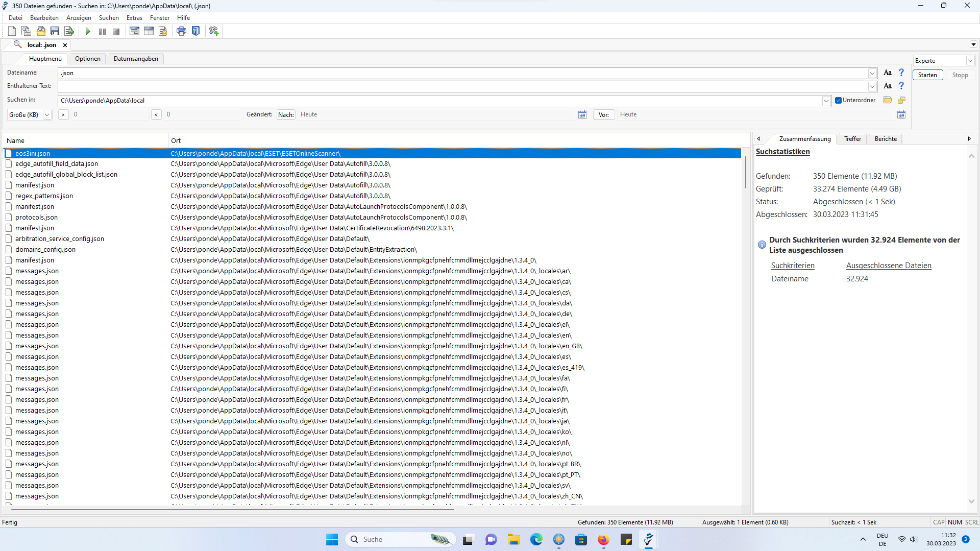Image resolution: width=980 pixels, height=551 pixels.
Task: Open the Größe (KB) unit dropdown
Action: click(x=47, y=115)
